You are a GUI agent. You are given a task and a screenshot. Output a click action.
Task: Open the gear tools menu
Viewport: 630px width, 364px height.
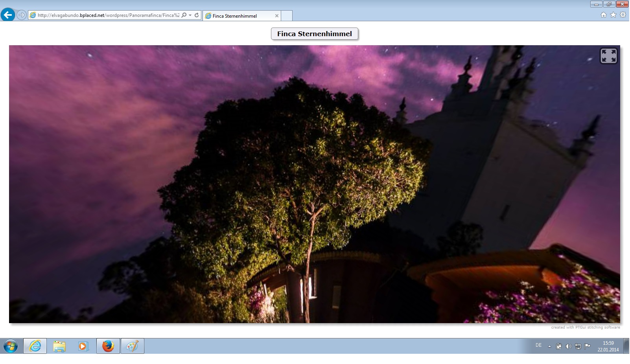623,15
